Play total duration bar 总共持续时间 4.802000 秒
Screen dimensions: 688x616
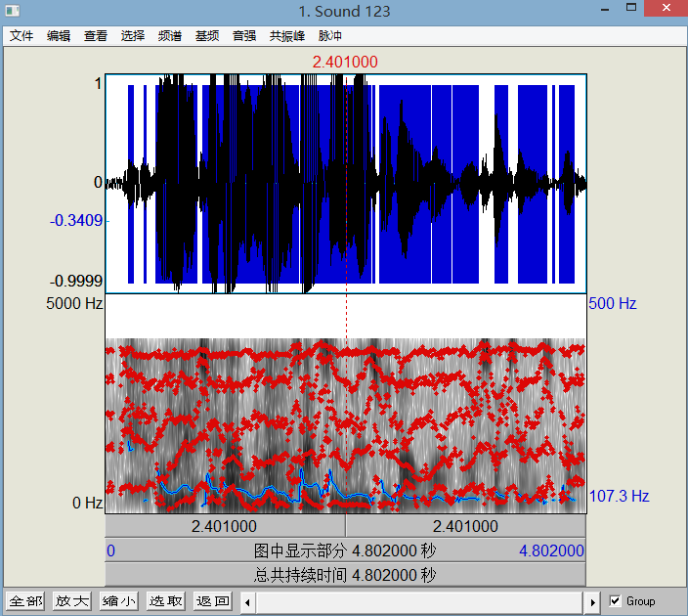coord(345,575)
